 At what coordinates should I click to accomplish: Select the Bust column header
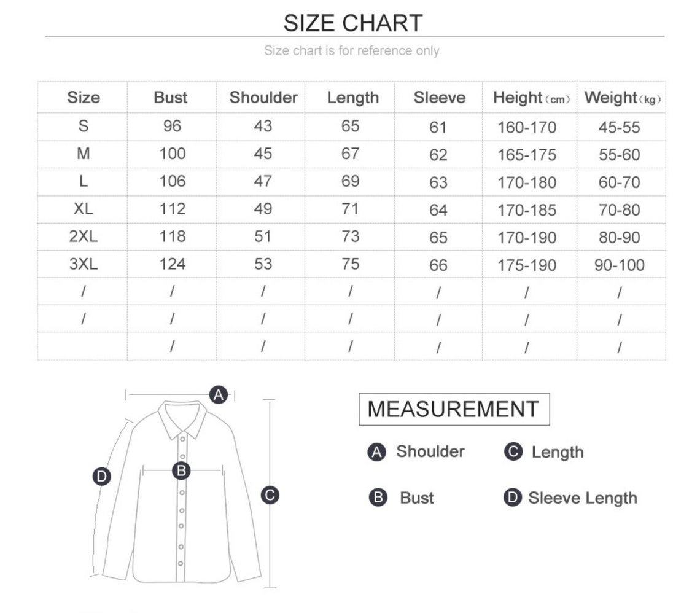tap(171, 97)
